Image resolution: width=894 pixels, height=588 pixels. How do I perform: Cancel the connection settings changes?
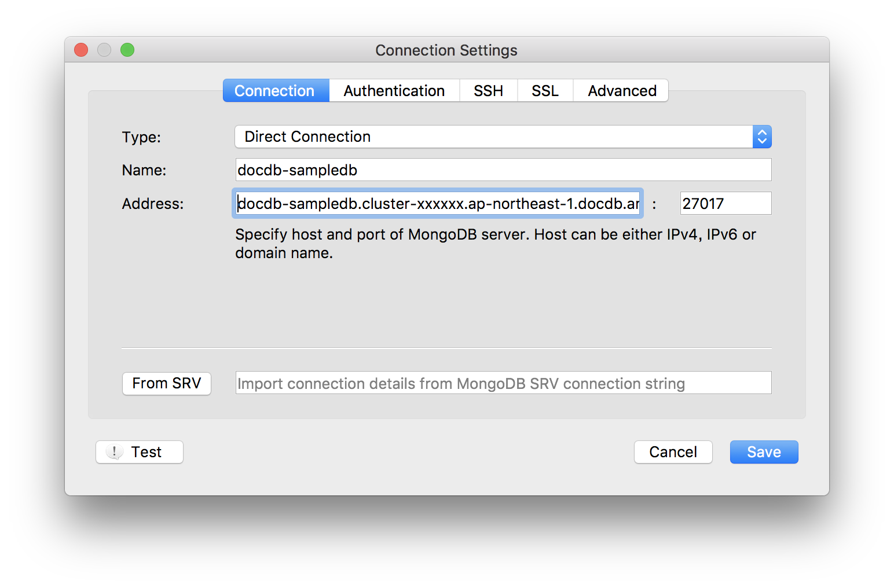[673, 452]
